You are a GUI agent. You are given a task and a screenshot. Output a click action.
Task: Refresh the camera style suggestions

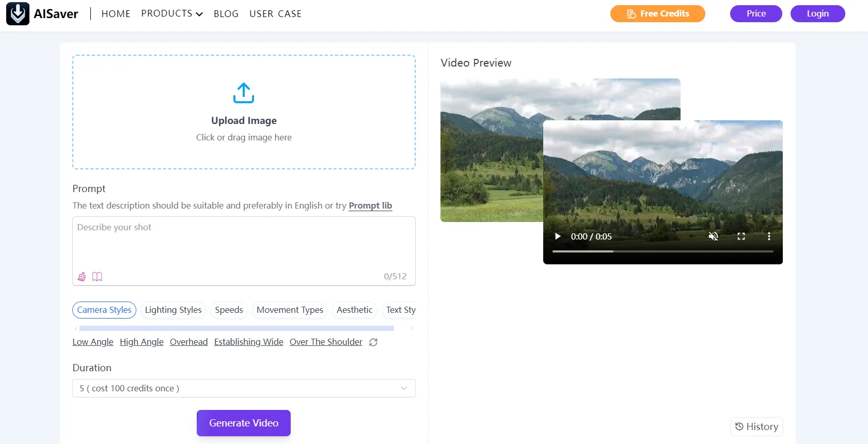pyautogui.click(x=373, y=342)
